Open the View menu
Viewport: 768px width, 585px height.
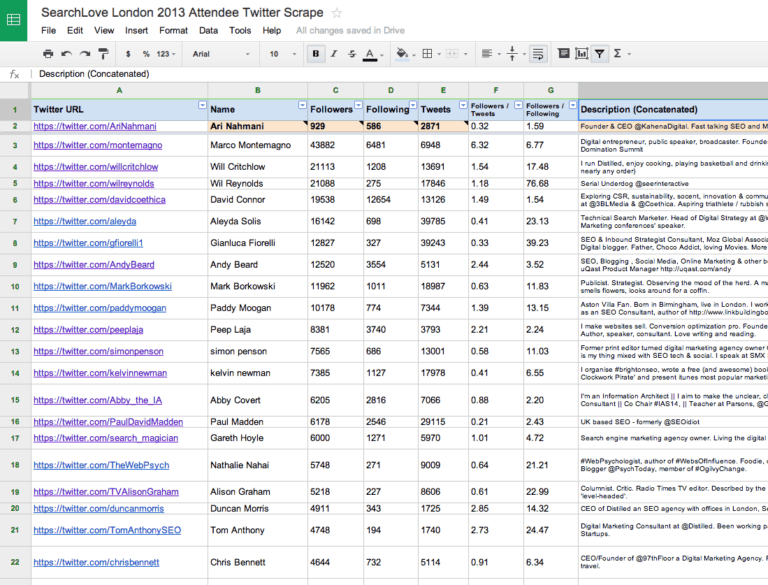(104, 30)
